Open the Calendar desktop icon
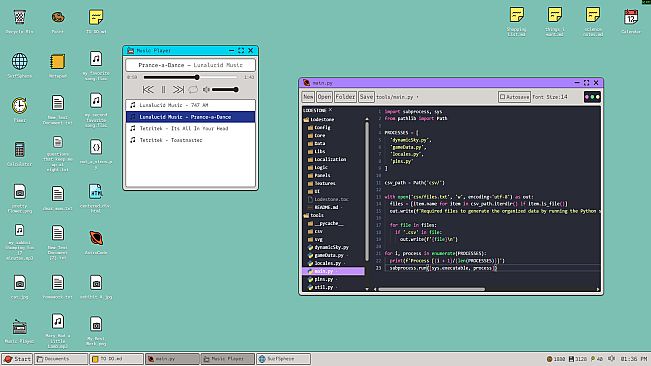 click(631, 22)
